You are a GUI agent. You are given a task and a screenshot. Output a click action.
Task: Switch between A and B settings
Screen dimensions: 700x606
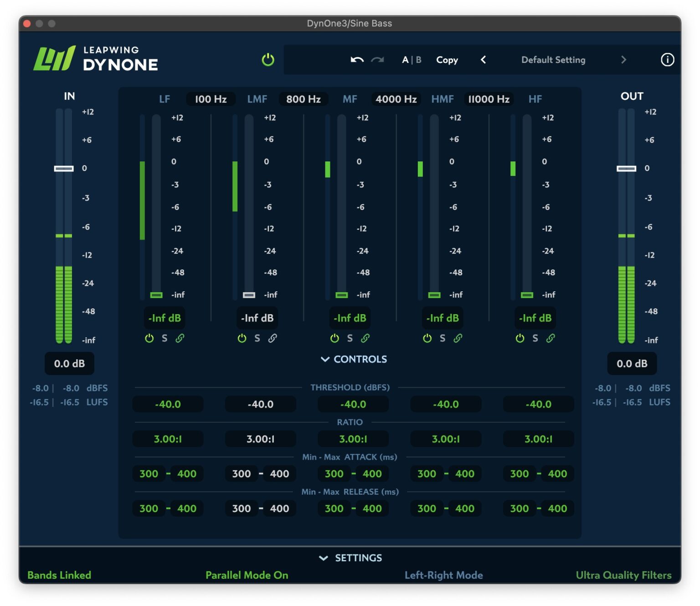pyautogui.click(x=411, y=60)
